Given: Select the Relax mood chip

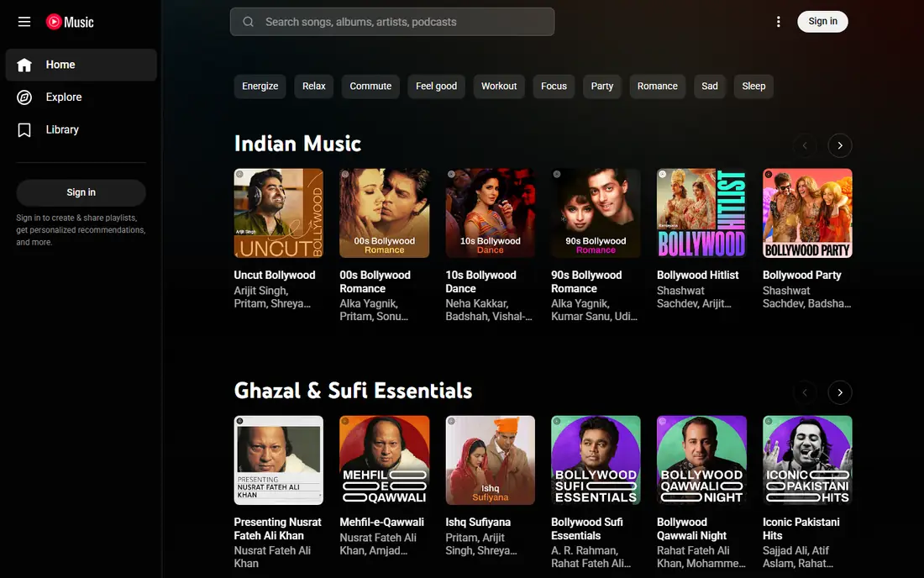Looking at the screenshot, I should coord(314,86).
